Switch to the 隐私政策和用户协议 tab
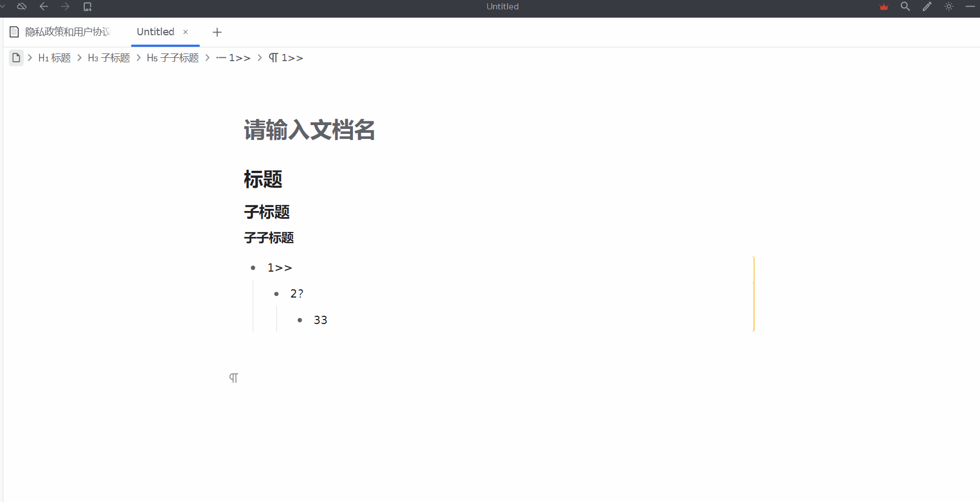 point(61,32)
